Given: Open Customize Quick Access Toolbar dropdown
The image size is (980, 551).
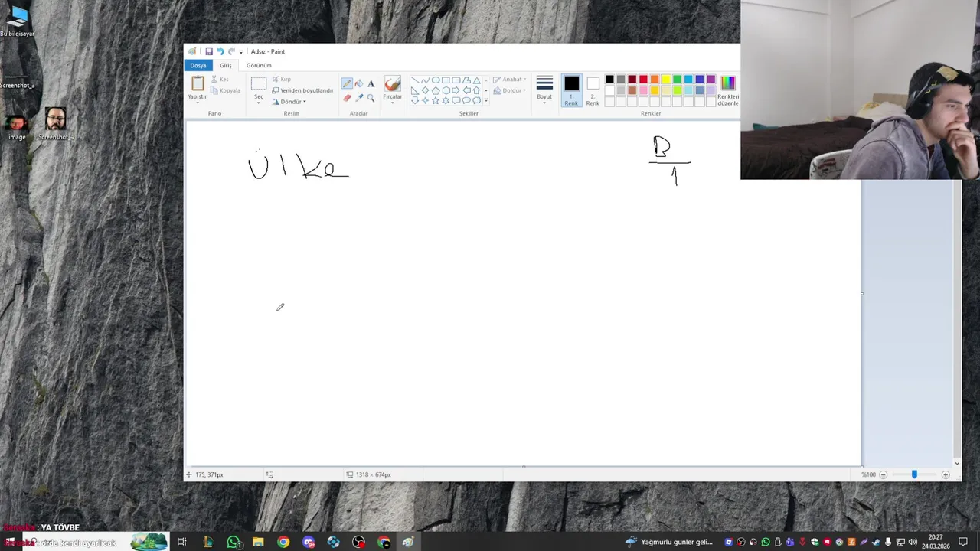Looking at the screenshot, I should click(x=241, y=52).
